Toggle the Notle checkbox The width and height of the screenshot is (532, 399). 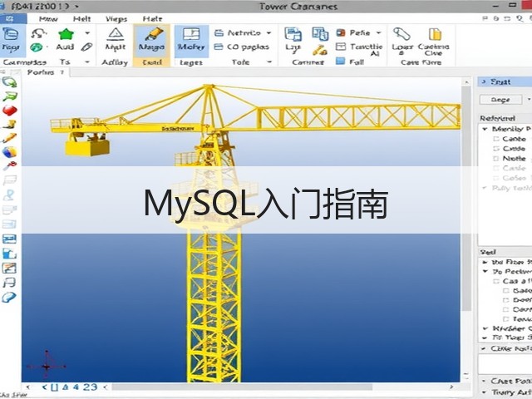click(496, 159)
